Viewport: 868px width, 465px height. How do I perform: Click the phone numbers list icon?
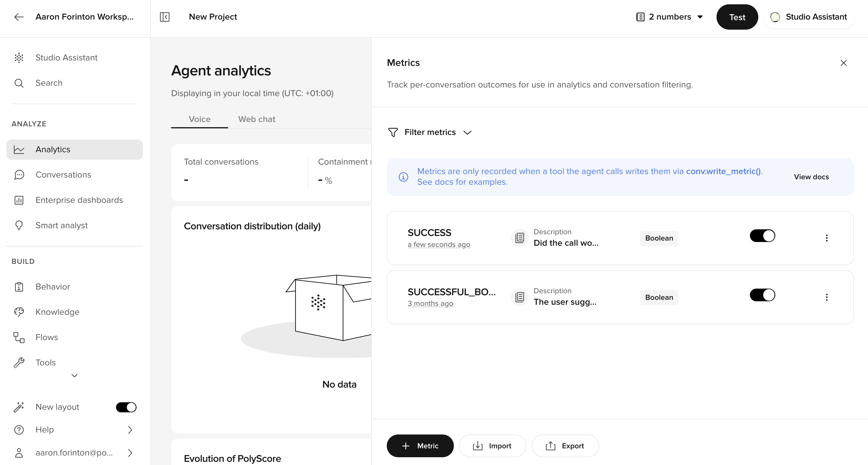pyautogui.click(x=640, y=17)
